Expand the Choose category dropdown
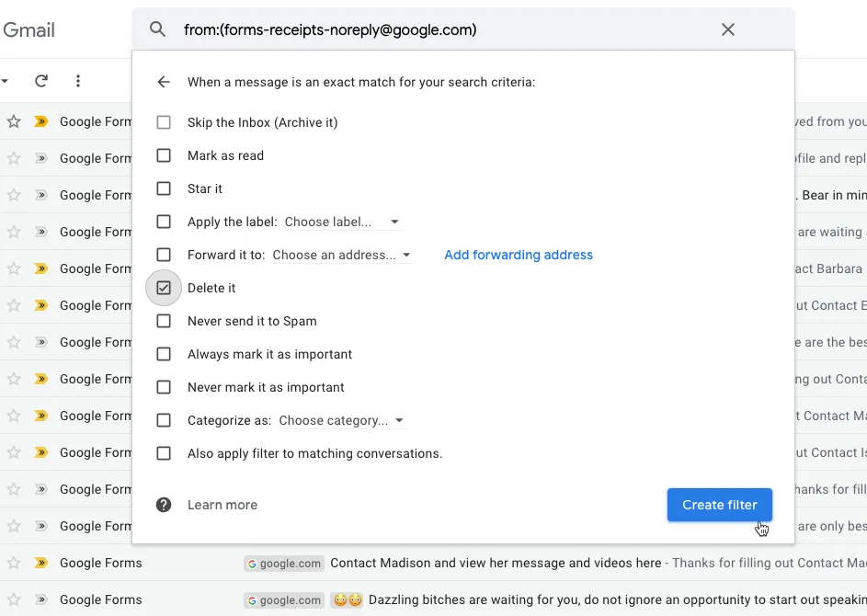 point(341,420)
